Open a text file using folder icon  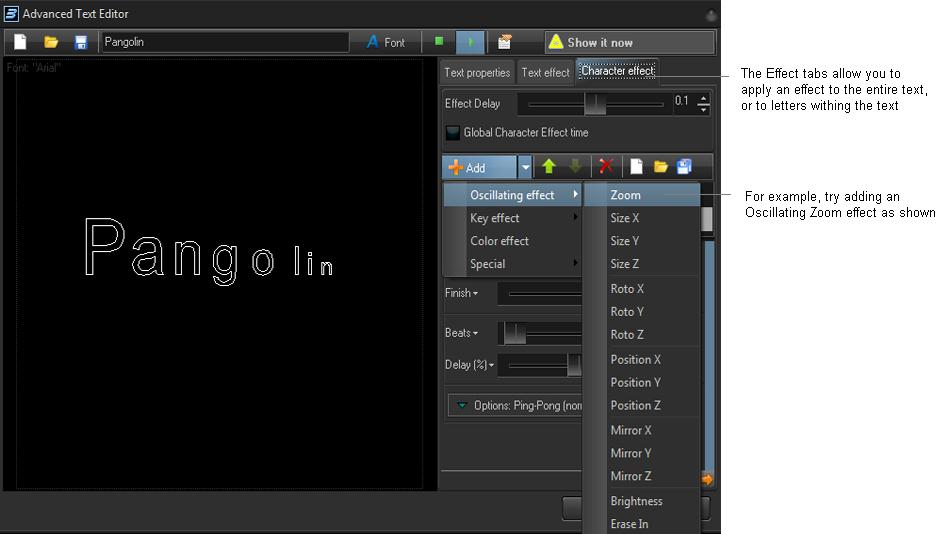pos(51,42)
